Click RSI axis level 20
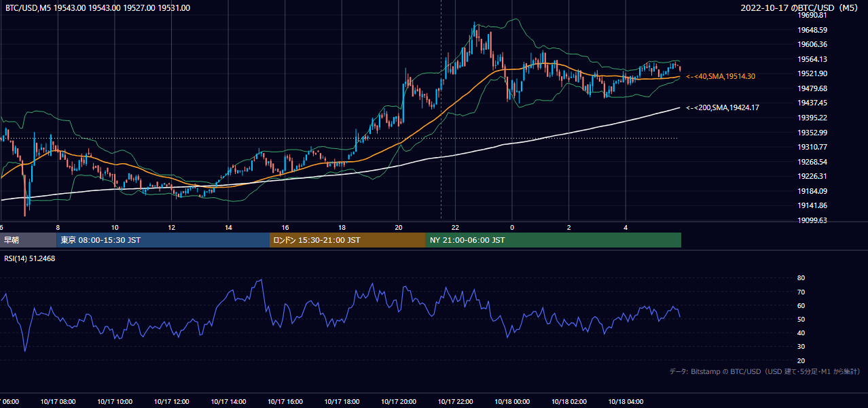 coord(801,360)
